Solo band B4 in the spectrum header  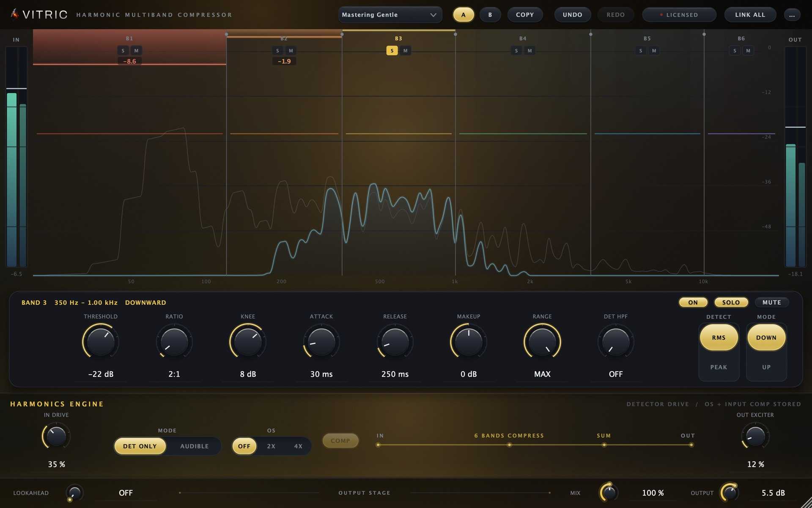(x=516, y=51)
